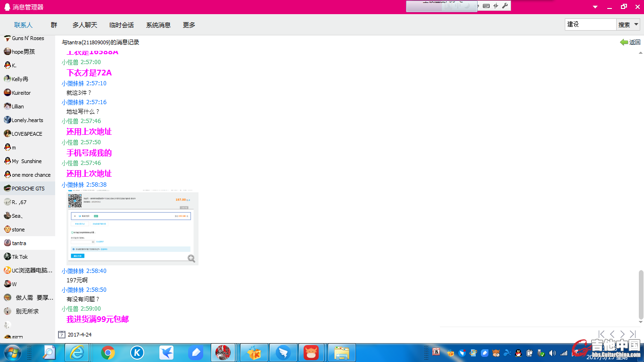Screen dimensions: 644x362
Task: Switch to the 群 tab
Action: coord(54,25)
